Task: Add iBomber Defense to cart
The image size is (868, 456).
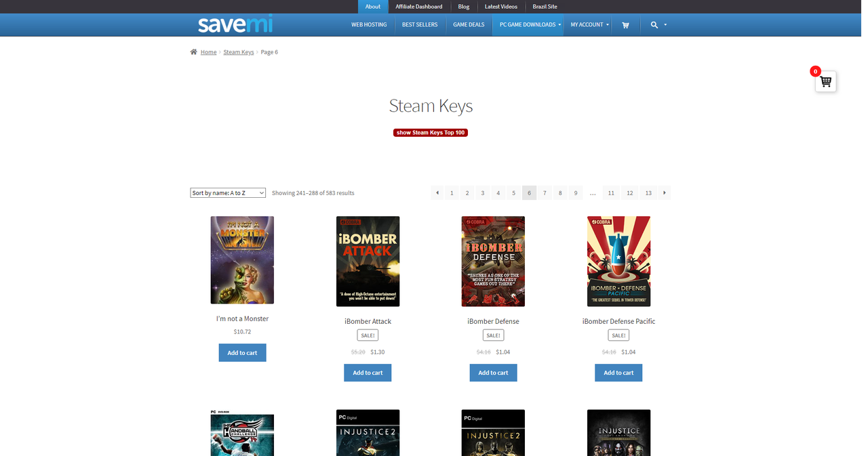Action: click(493, 373)
